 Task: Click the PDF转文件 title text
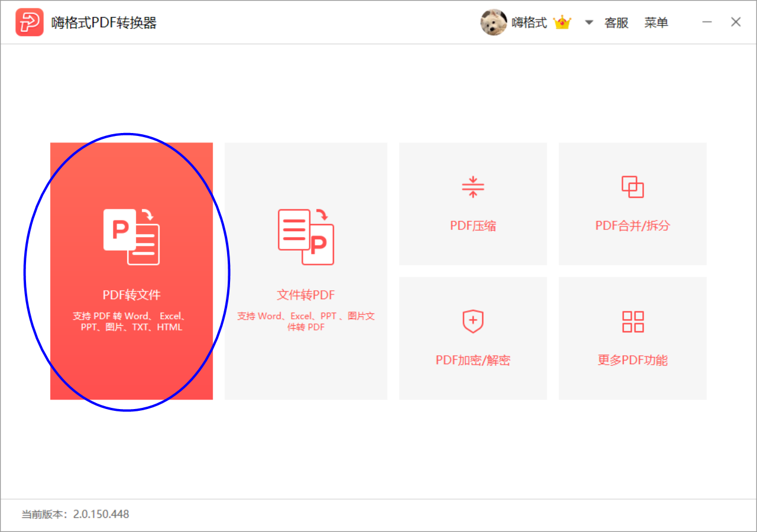[x=131, y=295]
